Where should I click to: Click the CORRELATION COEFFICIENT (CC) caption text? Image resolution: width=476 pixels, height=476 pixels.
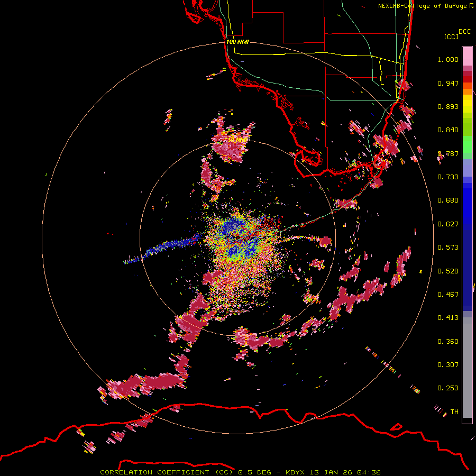pyautogui.click(x=167, y=472)
